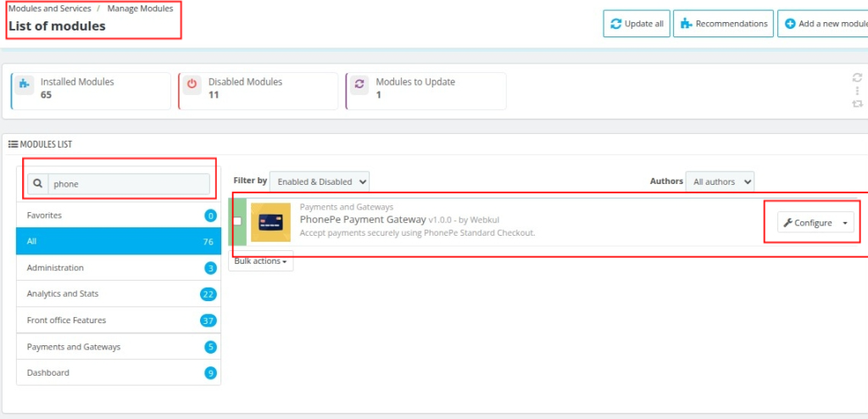Image resolution: width=868 pixels, height=419 pixels.
Task: Click the Installed Modules 65 card
Action: (x=91, y=91)
